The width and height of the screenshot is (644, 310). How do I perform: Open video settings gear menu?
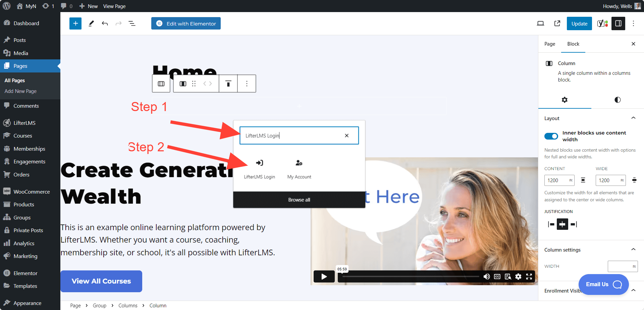[x=518, y=276]
